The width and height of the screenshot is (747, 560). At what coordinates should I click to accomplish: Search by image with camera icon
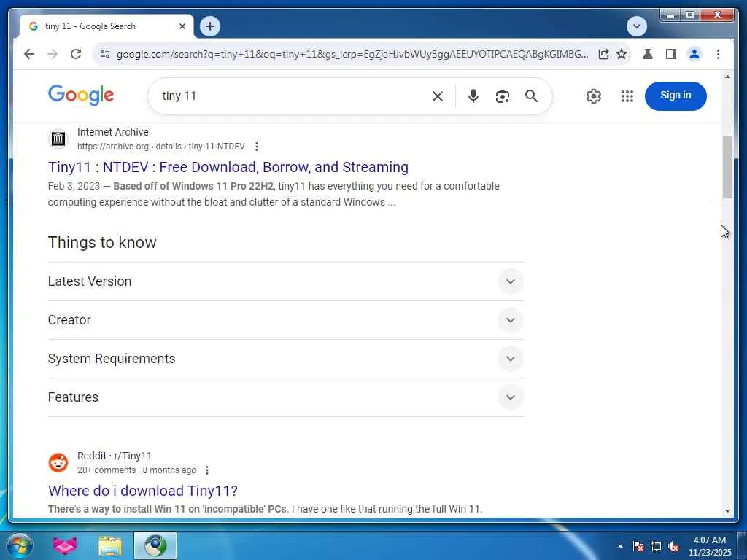pos(502,96)
